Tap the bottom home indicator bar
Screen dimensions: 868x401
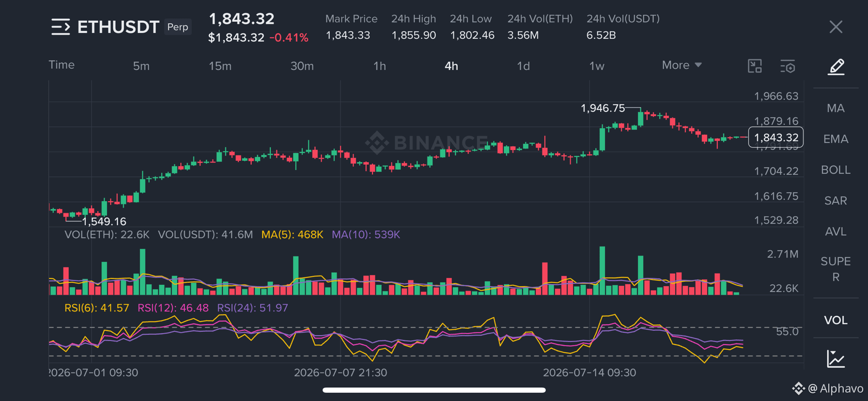(434, 390)
